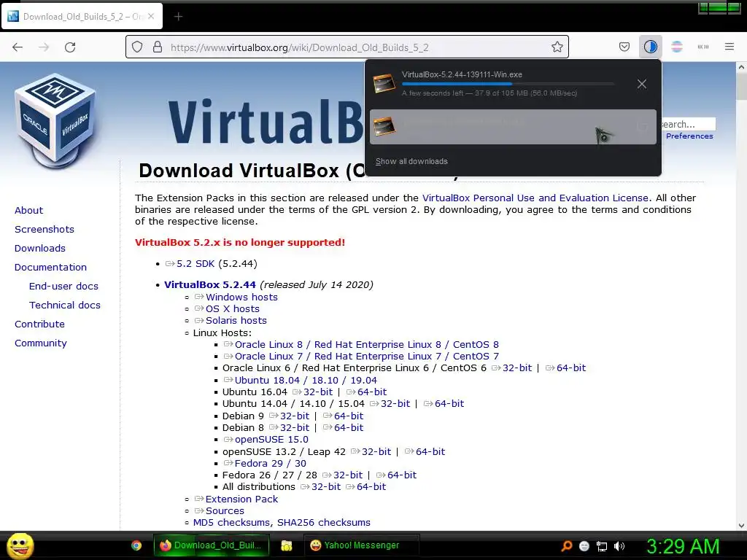Open the smiley start menu button
Viewport: 747px width, 560px height.
[x=20, y=545]
